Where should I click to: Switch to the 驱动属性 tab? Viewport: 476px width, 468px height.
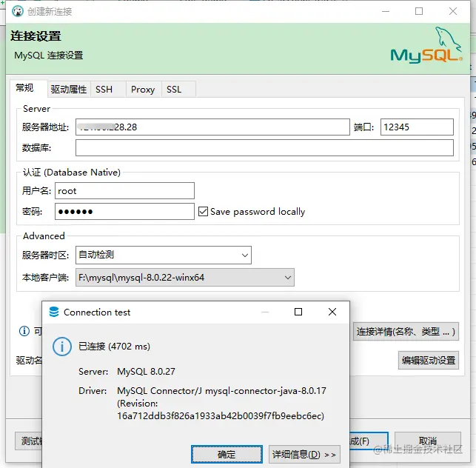(69, 90)
